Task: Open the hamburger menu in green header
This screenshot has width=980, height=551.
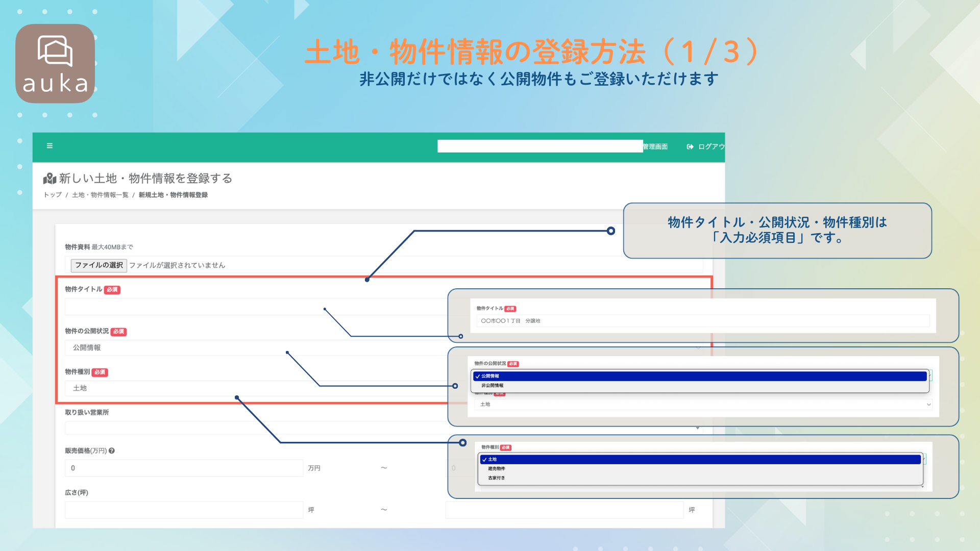Action: click(x=50, y=146)
